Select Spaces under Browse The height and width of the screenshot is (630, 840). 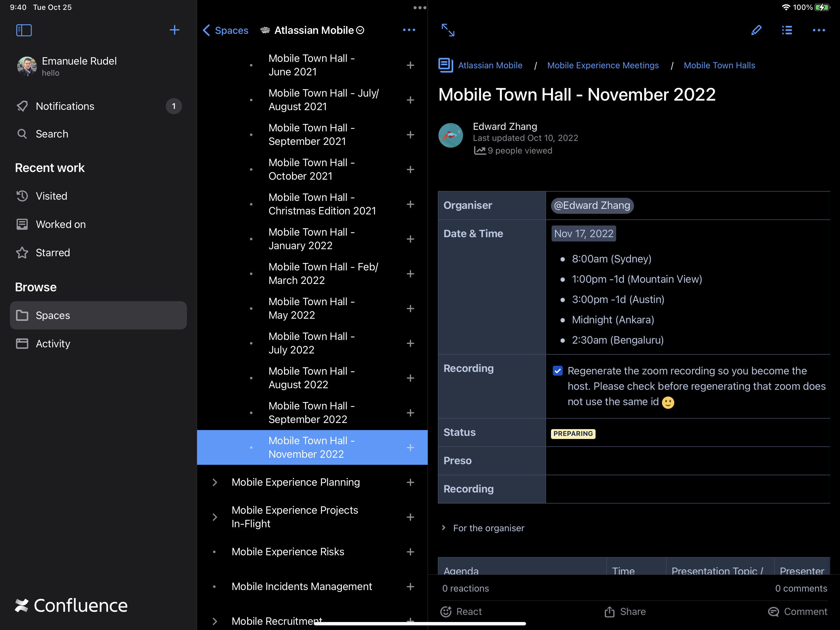point(98,315)
